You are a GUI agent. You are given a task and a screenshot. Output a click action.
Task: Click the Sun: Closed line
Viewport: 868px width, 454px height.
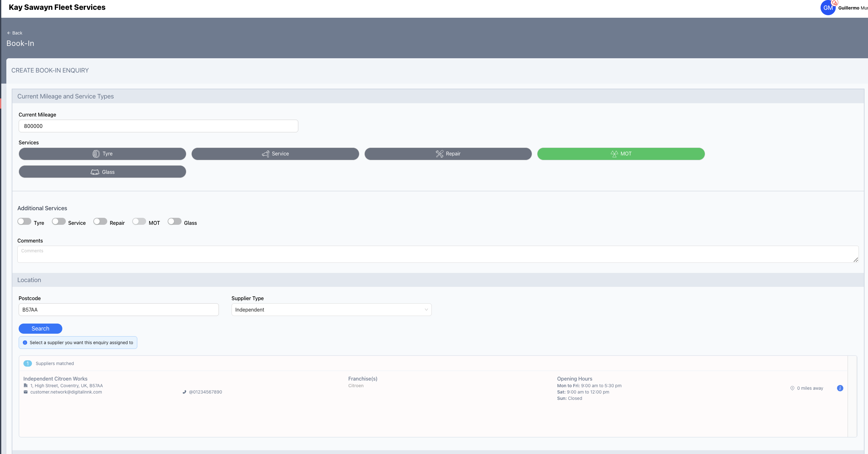coord(569,398)
